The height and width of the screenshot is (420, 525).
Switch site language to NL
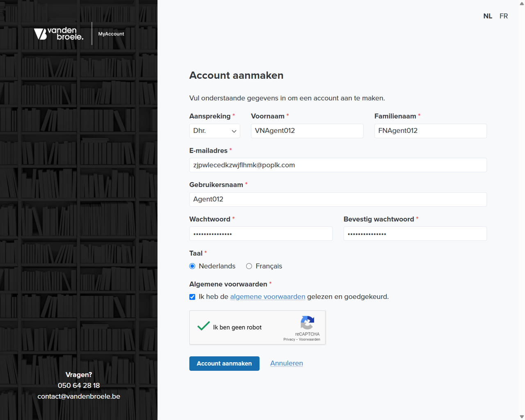[x=488, y=16]
